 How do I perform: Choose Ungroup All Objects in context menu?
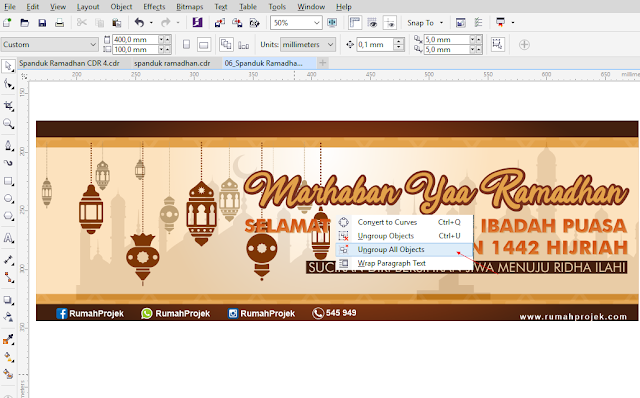click(404, 249)
